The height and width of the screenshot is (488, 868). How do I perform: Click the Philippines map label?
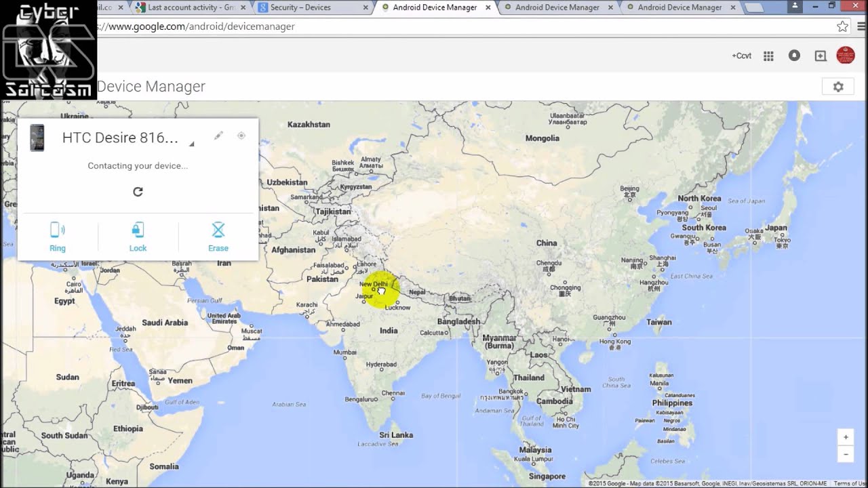click(x=672, y=403)
